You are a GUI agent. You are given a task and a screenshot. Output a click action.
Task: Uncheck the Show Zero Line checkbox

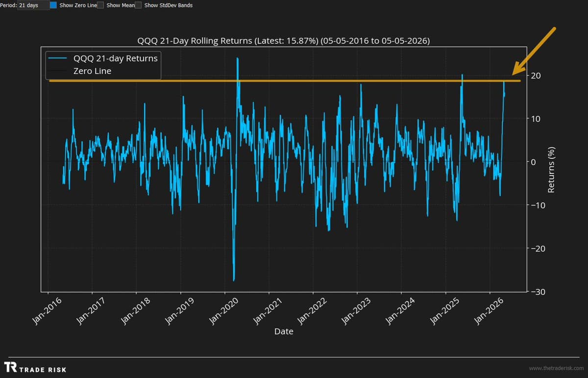[53, 5]
